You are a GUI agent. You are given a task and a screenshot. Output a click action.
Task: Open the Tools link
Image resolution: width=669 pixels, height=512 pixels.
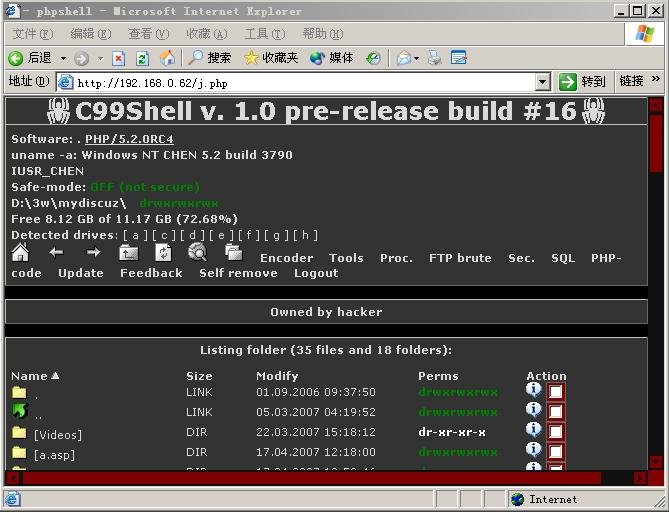[346, 258]
